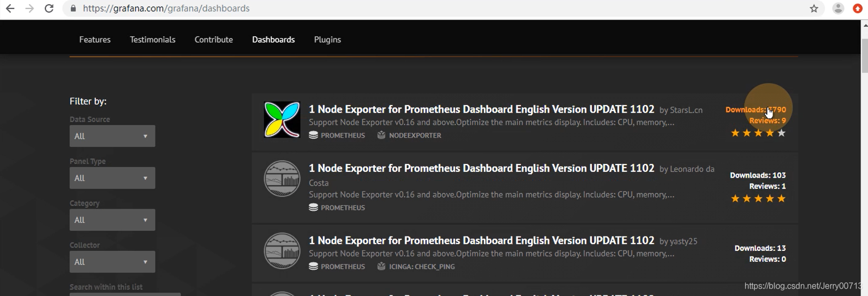
Task: Click 'Downloads: 103' text
Action: pos(758,175)
